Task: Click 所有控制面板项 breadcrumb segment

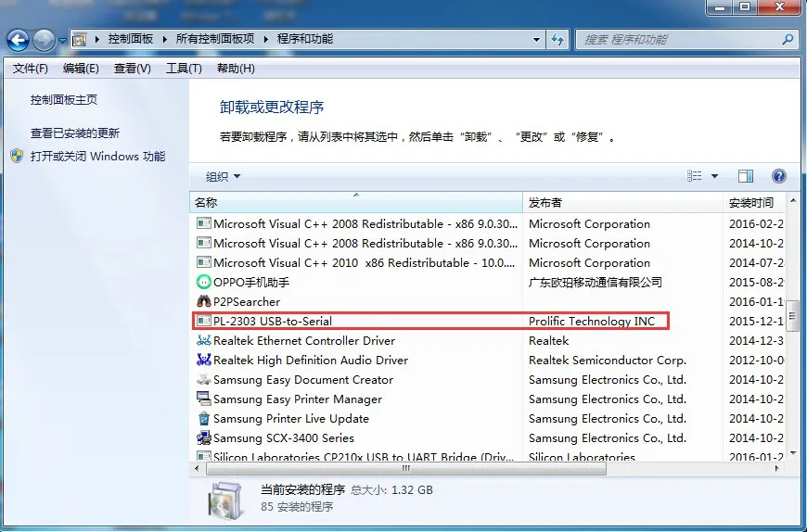Action: tap(214, 39)
